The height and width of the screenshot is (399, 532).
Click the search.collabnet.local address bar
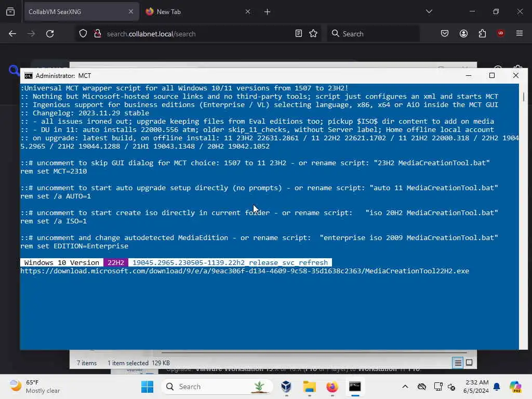click(x=197, y=34)
